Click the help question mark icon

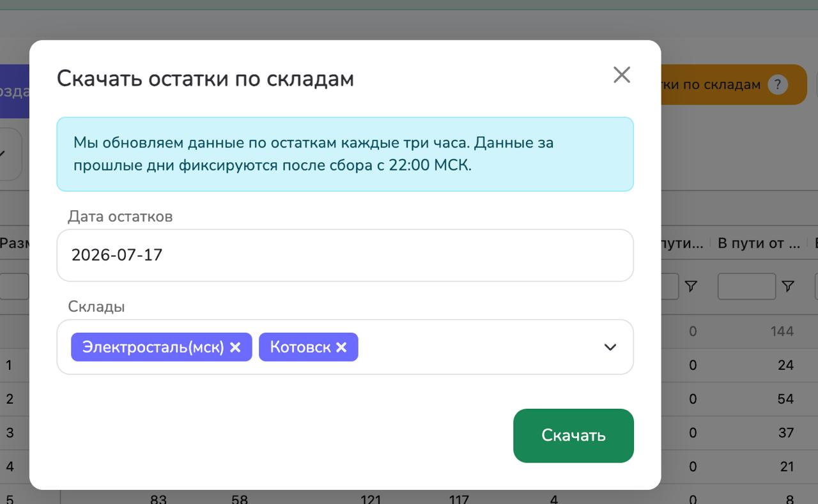tap(777, 84)
